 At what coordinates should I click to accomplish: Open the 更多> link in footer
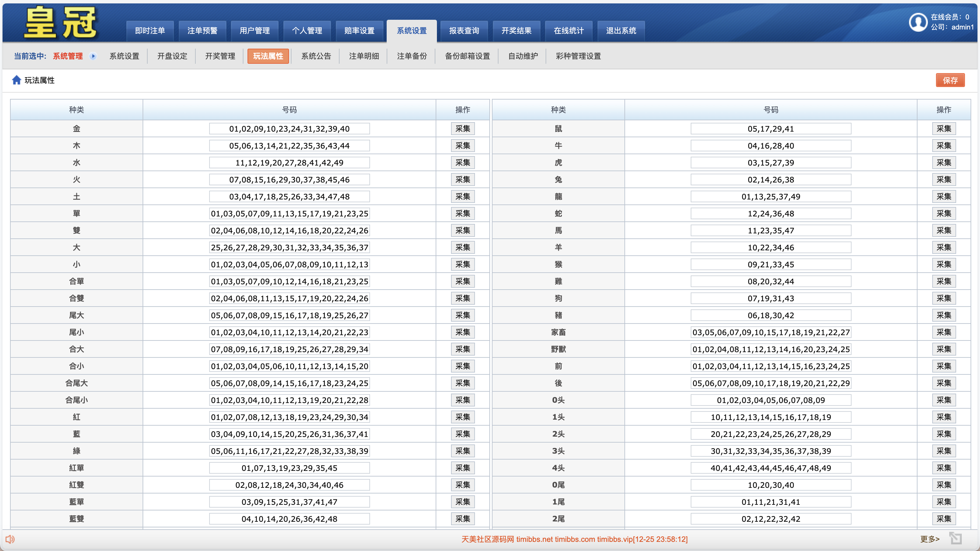929,539
